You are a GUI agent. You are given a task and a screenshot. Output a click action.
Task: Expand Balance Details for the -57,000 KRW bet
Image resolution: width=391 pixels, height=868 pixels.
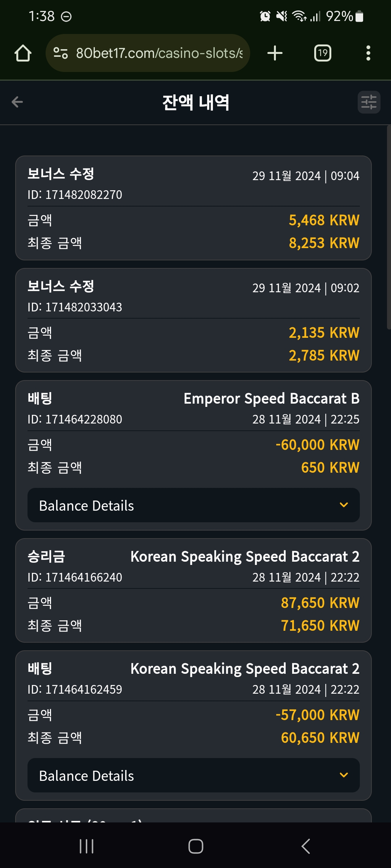pyautogui.click(x=194, y=775)
